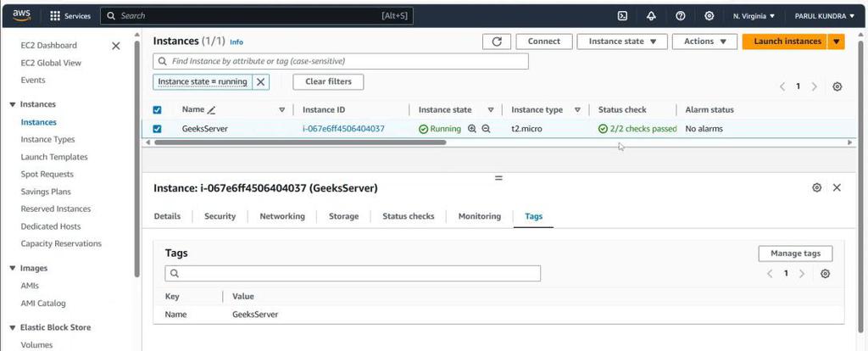Open the help question mark menu
This screenshot has width=868, height=351.
point(681,16)
